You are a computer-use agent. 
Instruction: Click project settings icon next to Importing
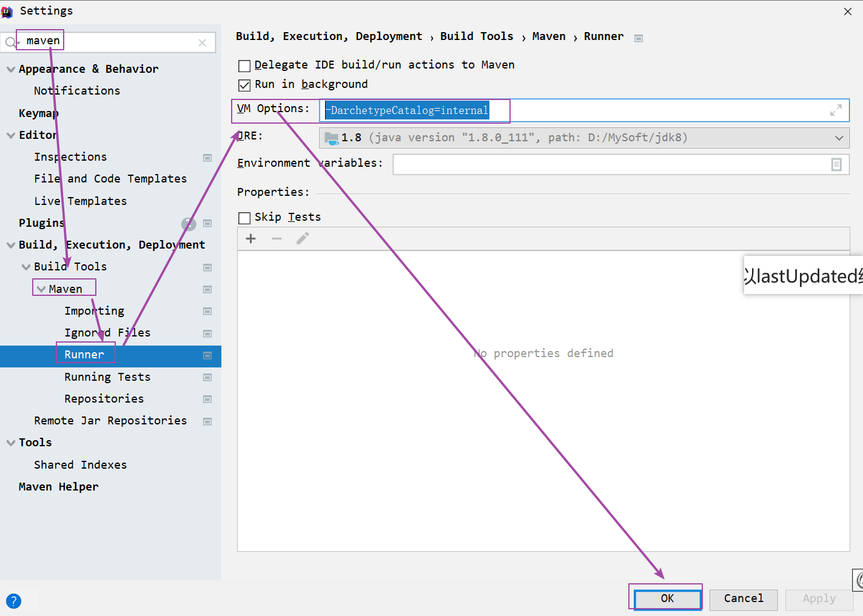(207, 312)
